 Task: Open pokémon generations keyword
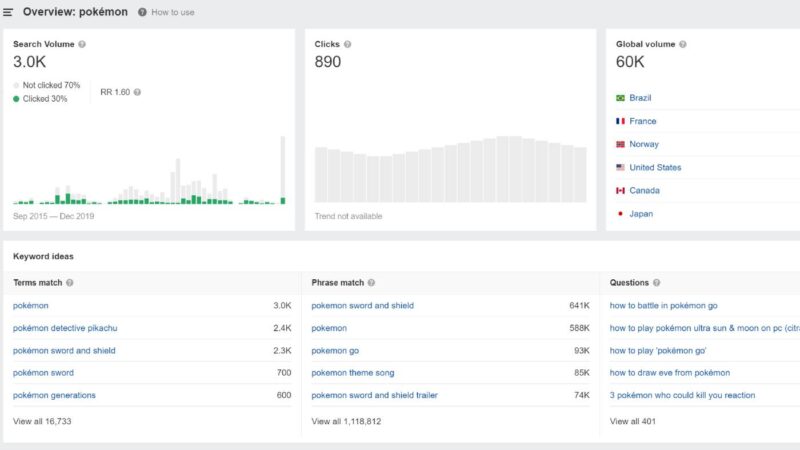(54, 395)
